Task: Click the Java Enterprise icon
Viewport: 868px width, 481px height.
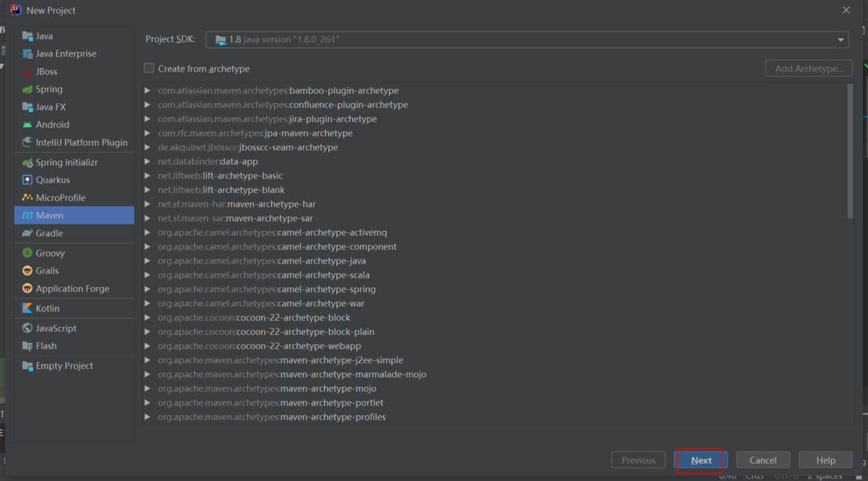Action: 27,54
